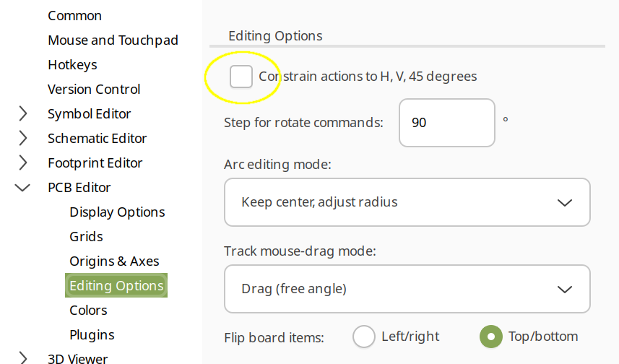
Task: Open the Plugins page
Action: click(x=92, y=334)
